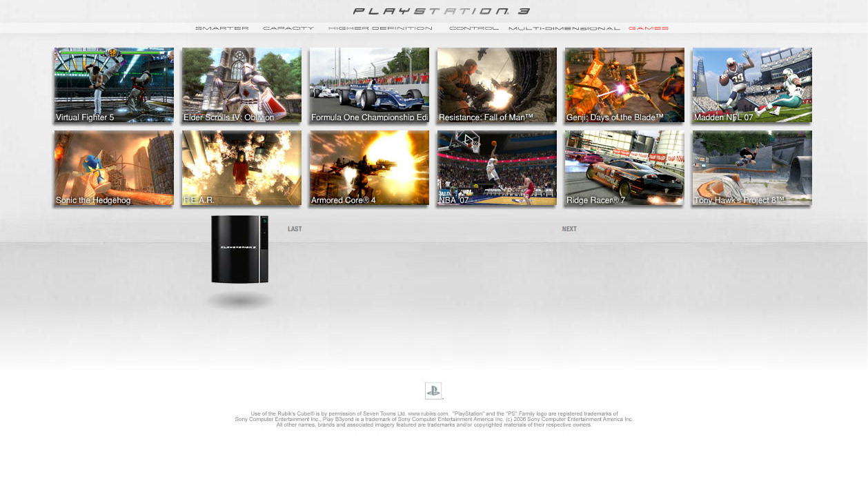Open the NBA '07 game thumbnail
Viewport: 868px width, 488px height.
point(497,168)
